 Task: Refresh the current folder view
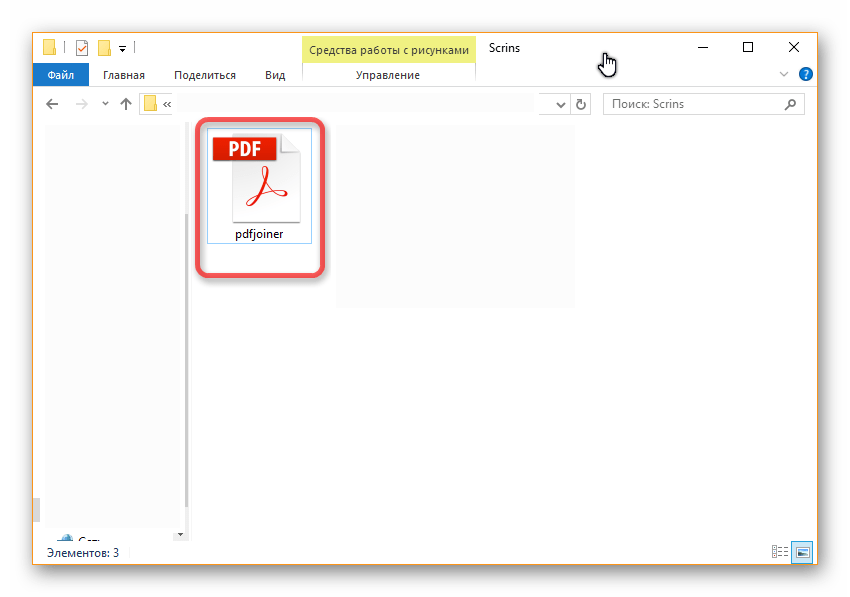click(x=580, y=104)
